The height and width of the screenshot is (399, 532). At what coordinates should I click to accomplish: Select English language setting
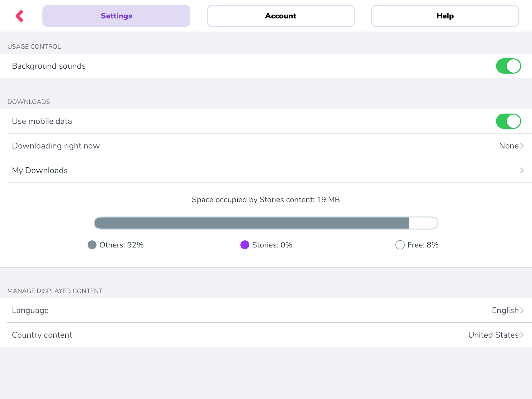coord(505,310)
